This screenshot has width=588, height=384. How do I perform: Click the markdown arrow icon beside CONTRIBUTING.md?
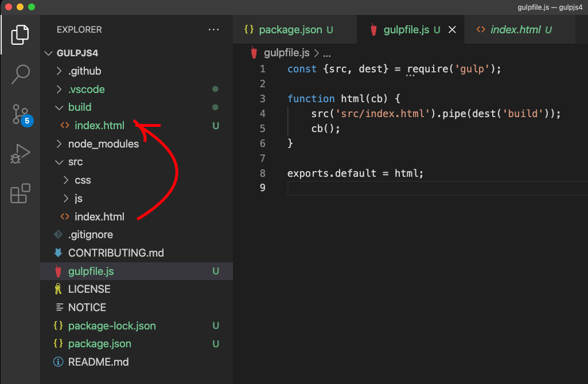[x=58, y=253]
